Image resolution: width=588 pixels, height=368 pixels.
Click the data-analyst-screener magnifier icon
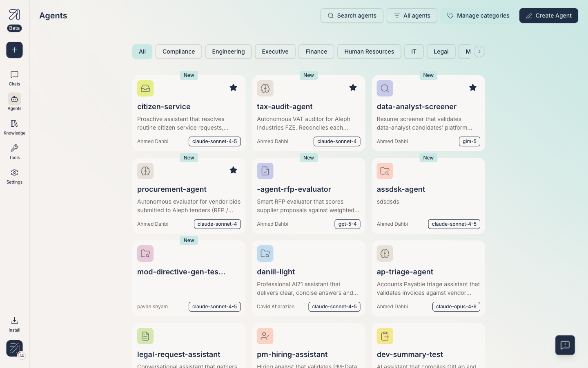[x=385, y=88]
